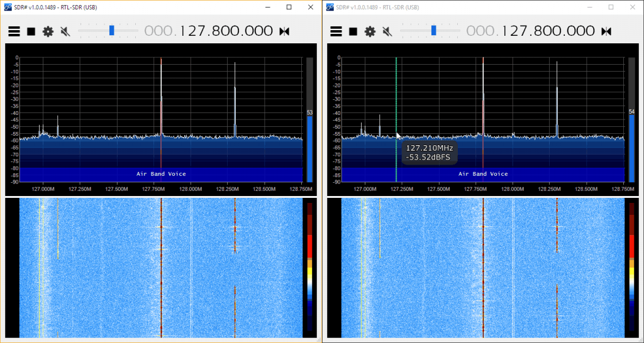Stop the radio in the left window
The width and height of the screenshot is (644, 343).
click(31, 31)
